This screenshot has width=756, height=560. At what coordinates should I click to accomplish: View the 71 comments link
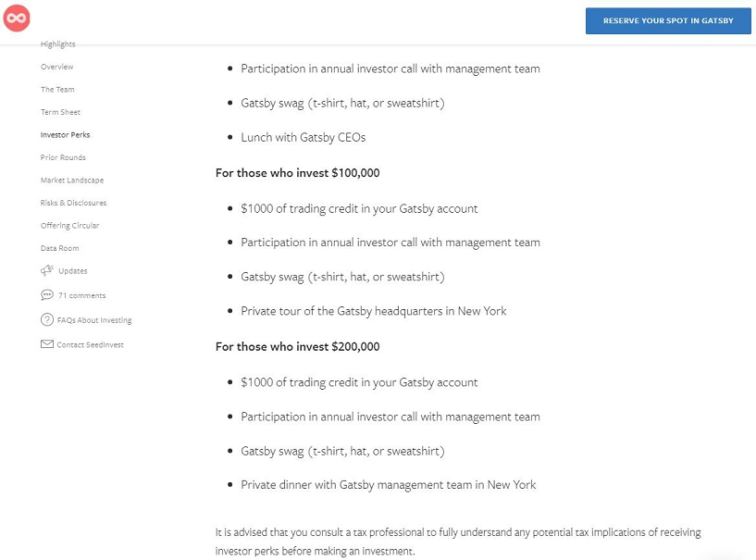tap(81, 295)
